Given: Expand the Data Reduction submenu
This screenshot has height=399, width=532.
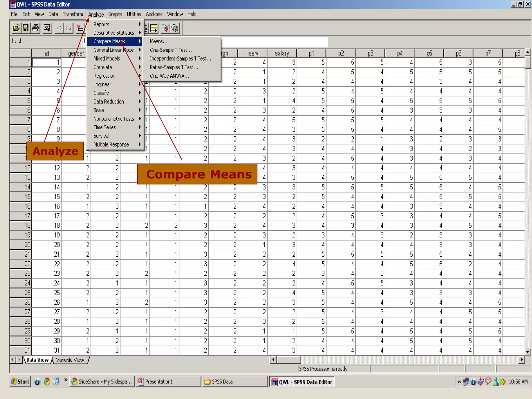Looking at the screenshot, I should click(115, 102).
